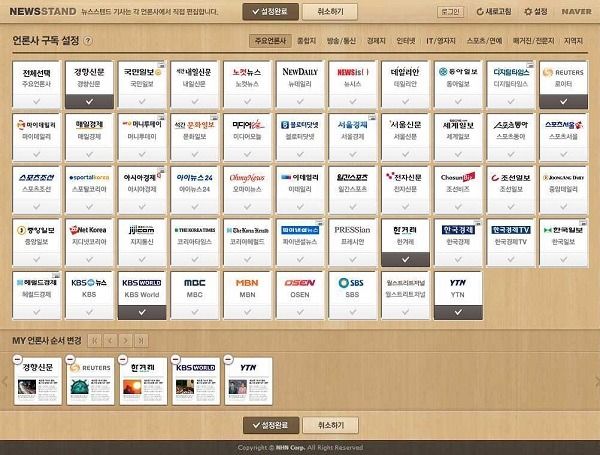Screen dimensions: 600x455
Task: Click the NewDaily 뉴데일리 logo
Action: (300, 72)
